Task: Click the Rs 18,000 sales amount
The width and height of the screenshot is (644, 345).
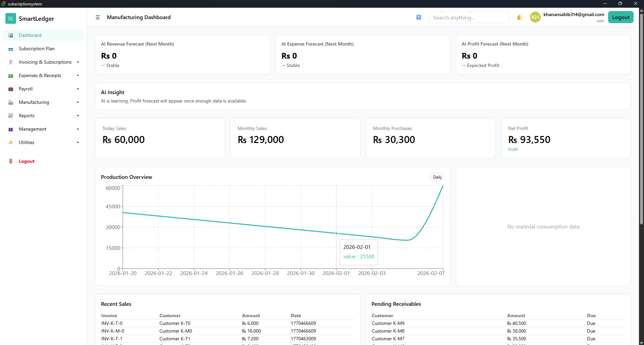Action: [x=252, y=331]
